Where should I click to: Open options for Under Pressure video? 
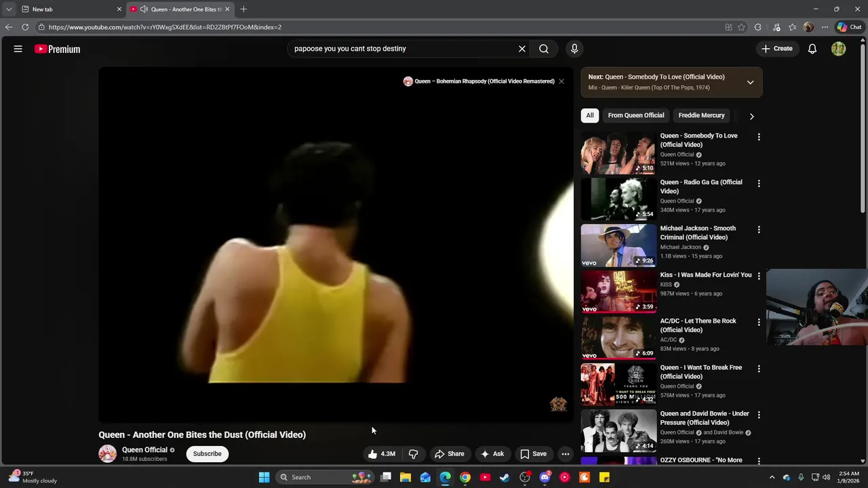[x=759, y=415]
